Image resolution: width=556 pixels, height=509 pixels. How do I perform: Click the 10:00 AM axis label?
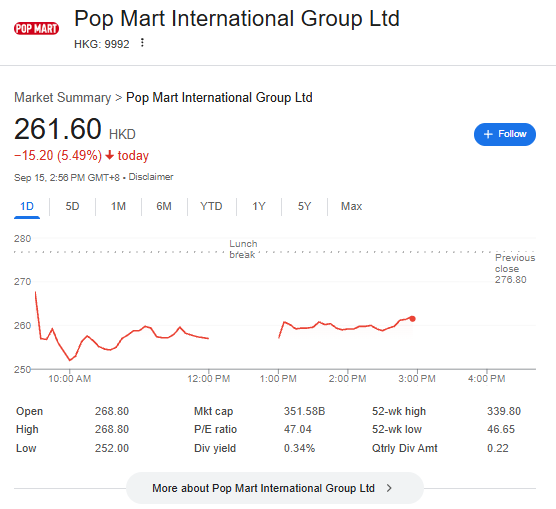[x=70, y=378]
